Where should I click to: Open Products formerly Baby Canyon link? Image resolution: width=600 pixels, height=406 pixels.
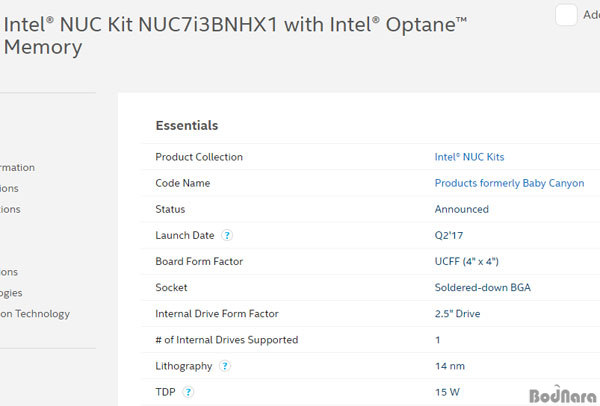(x=509, y=183)
